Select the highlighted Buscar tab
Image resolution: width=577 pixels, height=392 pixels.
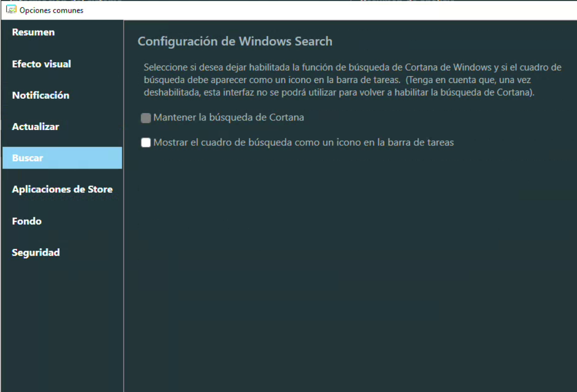[62, 158]
